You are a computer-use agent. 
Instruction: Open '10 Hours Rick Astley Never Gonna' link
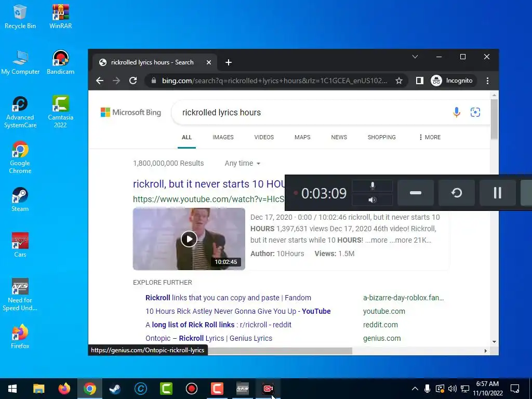click(238, 312)
